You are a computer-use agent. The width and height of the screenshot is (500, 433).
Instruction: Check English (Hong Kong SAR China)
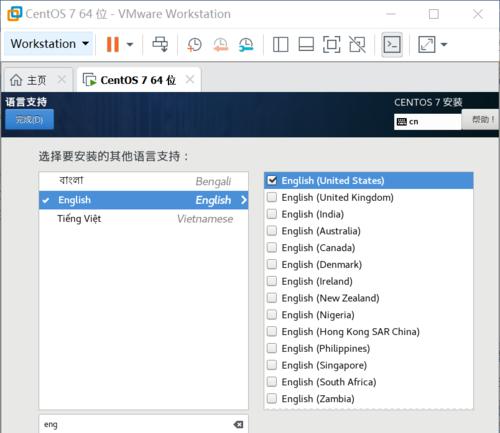click(x=272, y=331)
